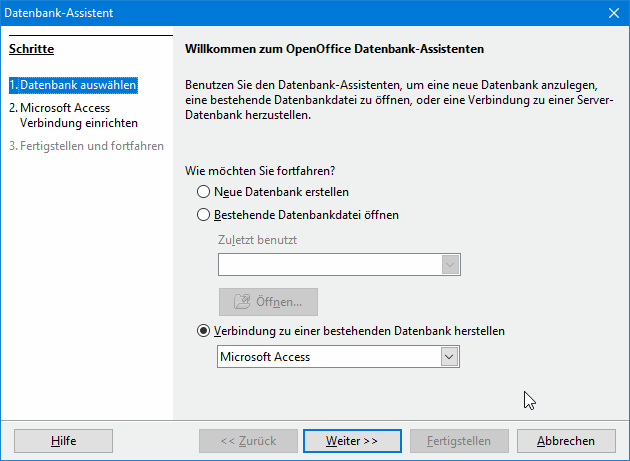Screen dimensions: 630x461
Task: Open the Microsoft Access database type dropdown
Action: [x=449, y=357]
